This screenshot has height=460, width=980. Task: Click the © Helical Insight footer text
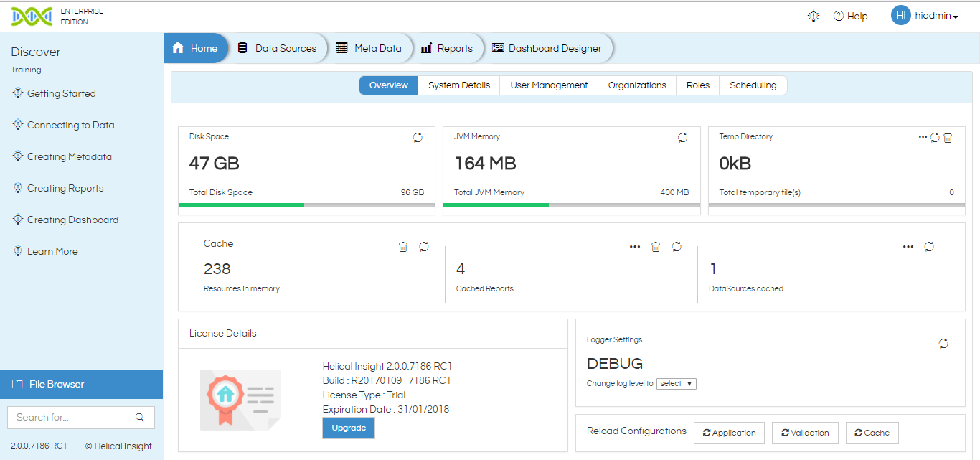pyautogui.click(x=118, y=446)
